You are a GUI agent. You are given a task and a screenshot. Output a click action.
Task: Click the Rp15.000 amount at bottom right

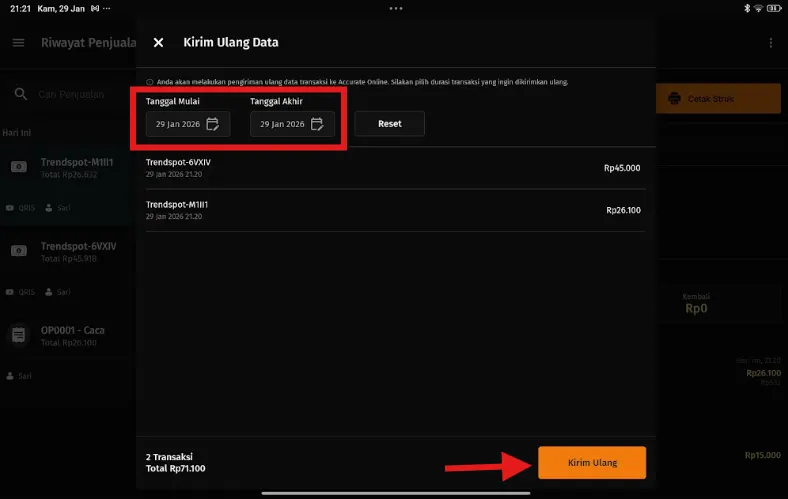pos(762,455)
